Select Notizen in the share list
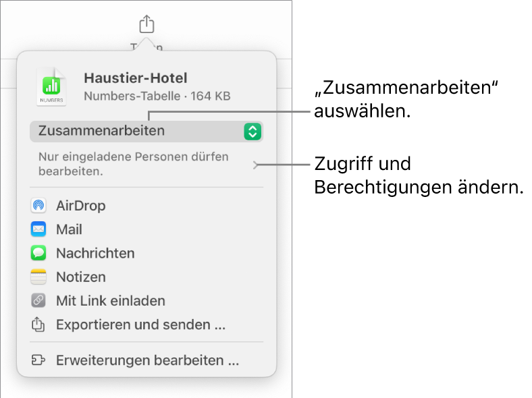Screen dimensions: 532x398 81,277
